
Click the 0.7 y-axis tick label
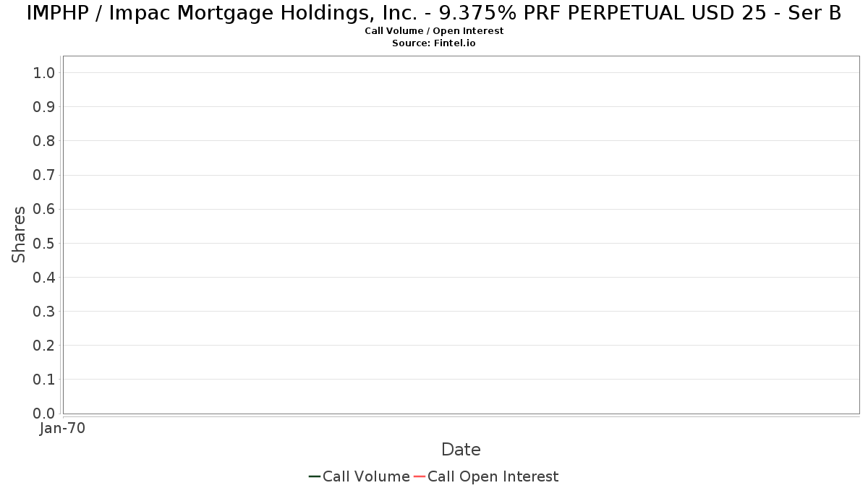[44, 175]
